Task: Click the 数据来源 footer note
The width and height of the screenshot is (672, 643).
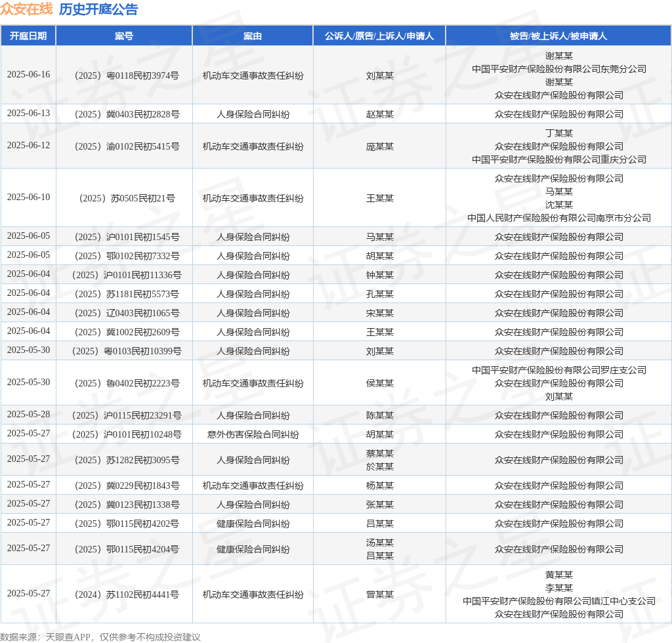Action: click(x=100, y=637)
